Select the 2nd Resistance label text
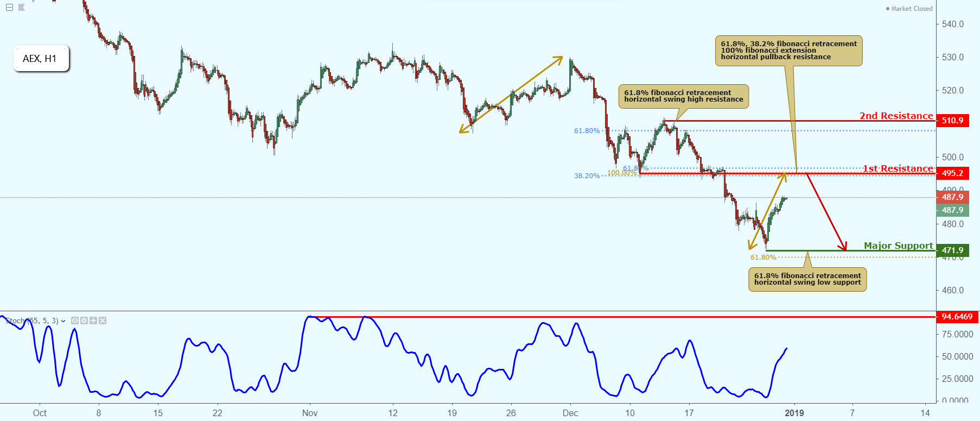Viewport: 980px width, 421px height. pyautogui.click(x=896, y=116)
